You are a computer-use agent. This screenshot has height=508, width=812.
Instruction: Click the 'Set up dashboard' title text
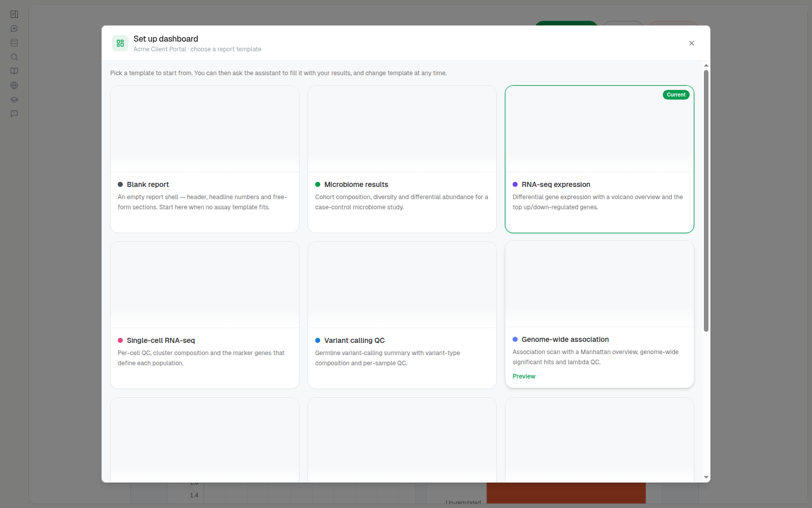(x=165, y=39)
